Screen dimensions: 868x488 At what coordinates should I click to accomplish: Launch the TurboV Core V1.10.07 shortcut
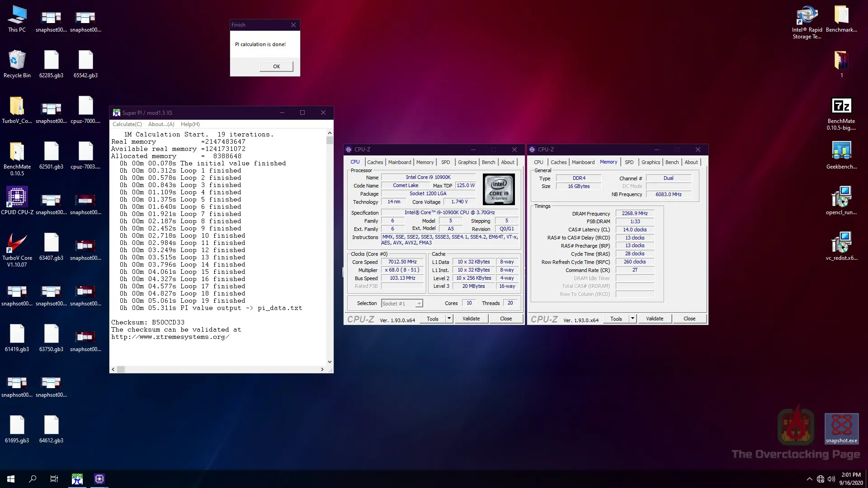17,249
